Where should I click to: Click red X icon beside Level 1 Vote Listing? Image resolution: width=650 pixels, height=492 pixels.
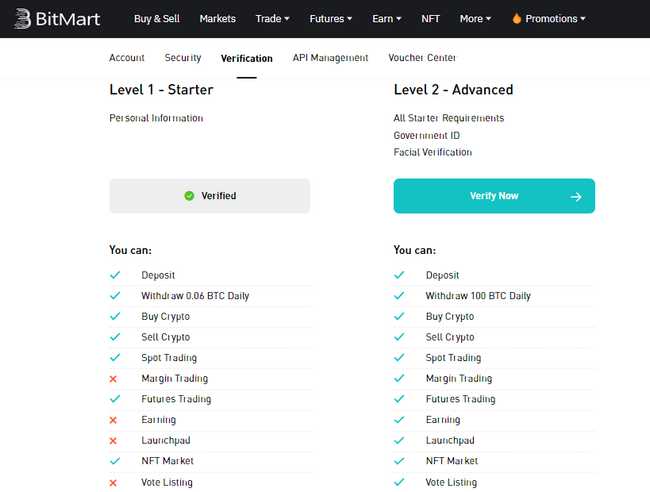click(x=114, y=483)
